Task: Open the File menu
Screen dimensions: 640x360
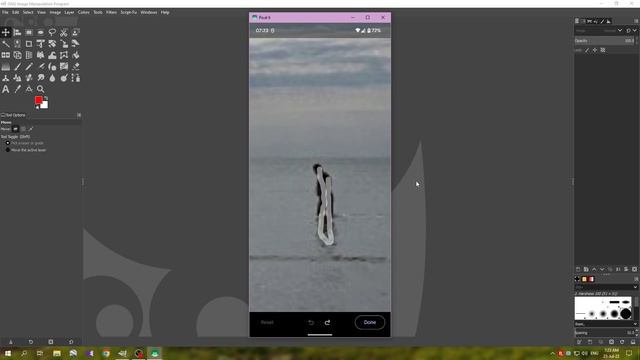Action: (x=5, y=13)
